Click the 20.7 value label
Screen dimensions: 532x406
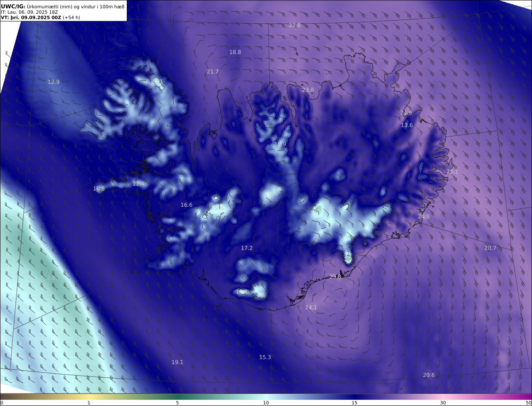click(490, 248)
